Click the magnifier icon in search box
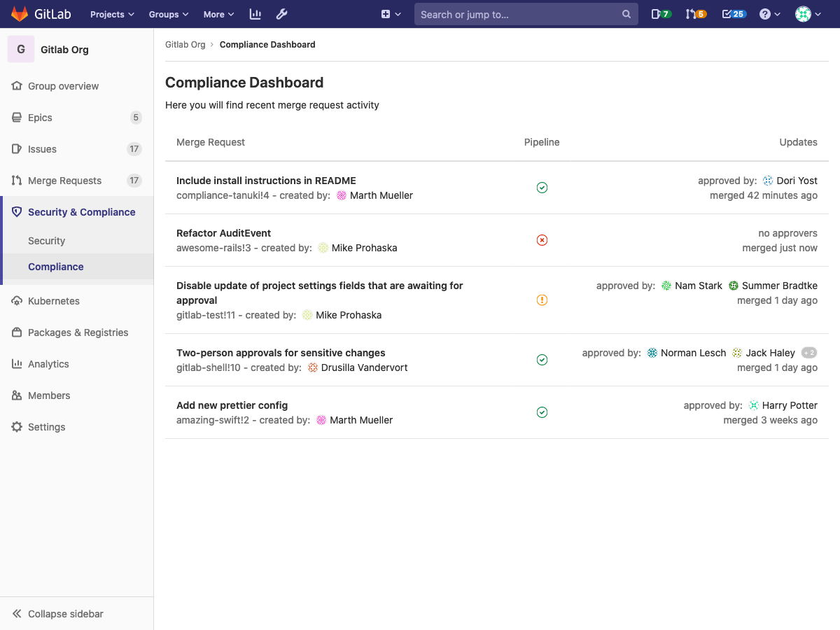 pyautogui.click(x=626, y=14)
